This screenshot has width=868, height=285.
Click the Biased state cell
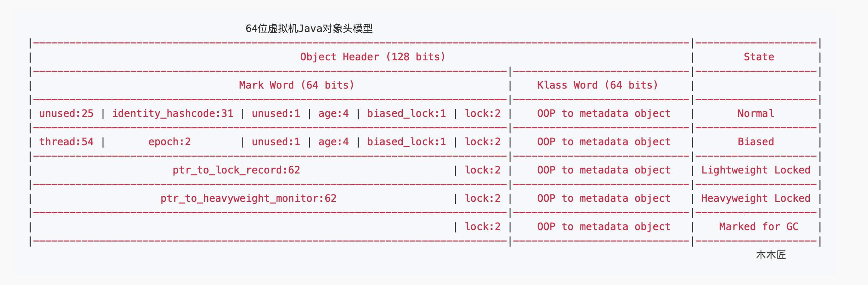[x=755, y=141]
